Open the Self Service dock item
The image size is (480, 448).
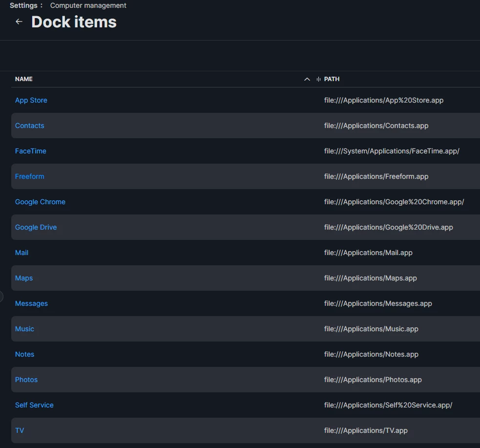[34, 405]
